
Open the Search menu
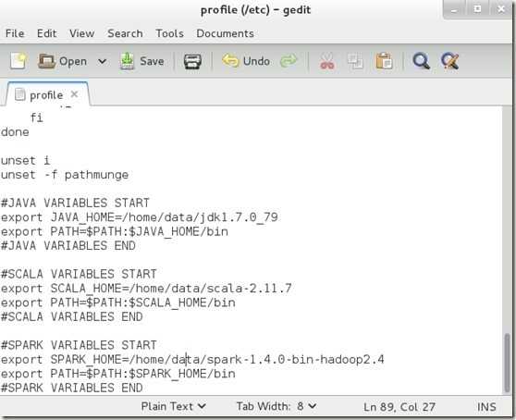[x=125, y=33]
